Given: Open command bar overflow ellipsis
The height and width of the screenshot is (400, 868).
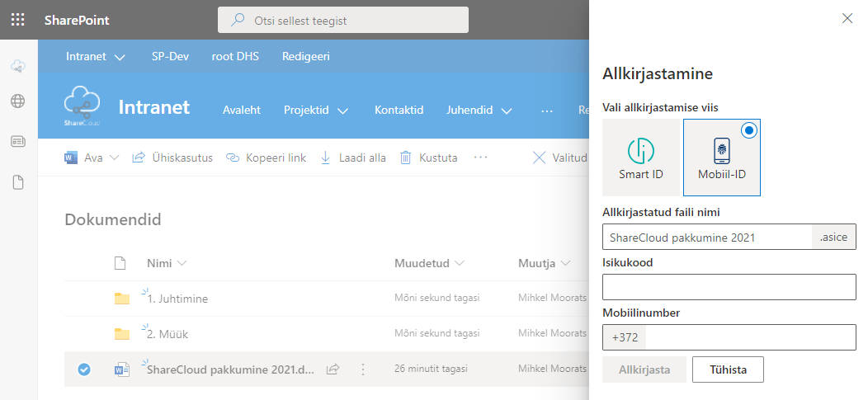Looking at the screenshot, I should click(x=480, y=158).
